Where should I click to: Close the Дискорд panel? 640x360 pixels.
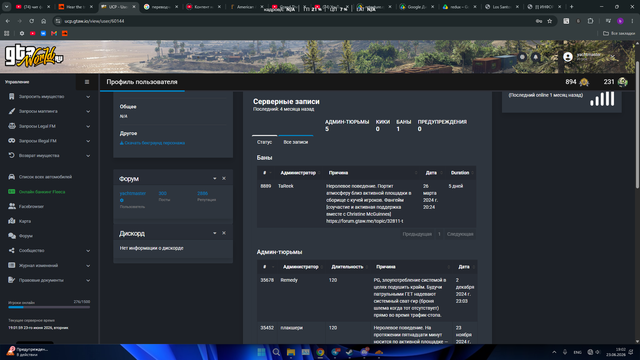click(224, 233)
